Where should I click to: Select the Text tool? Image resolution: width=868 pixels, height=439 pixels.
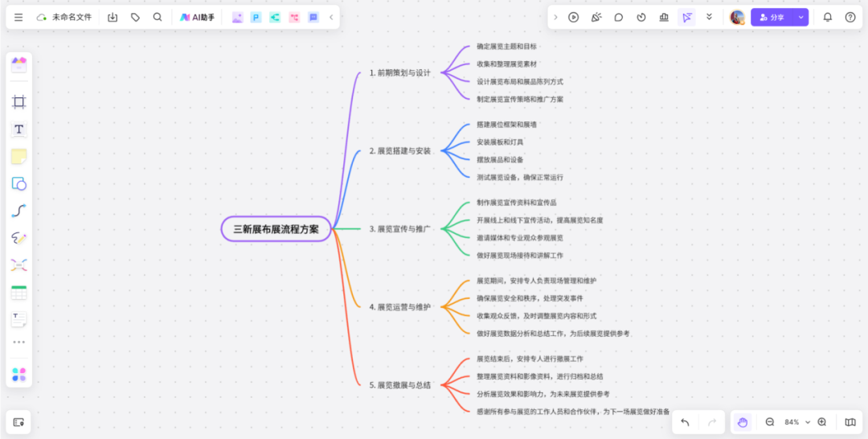pyautogui.click(x=18, y=129)
